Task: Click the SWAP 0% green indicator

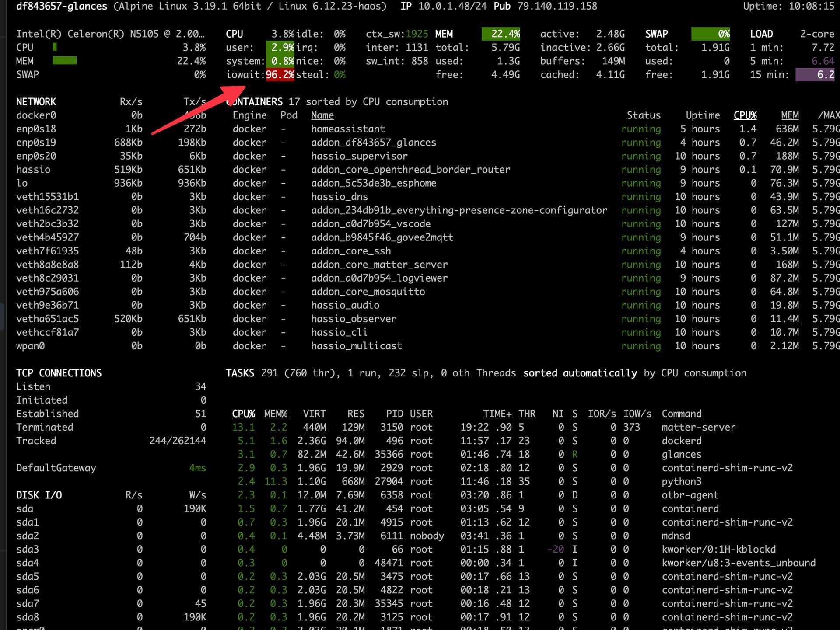Action: [x=710, y=34]
